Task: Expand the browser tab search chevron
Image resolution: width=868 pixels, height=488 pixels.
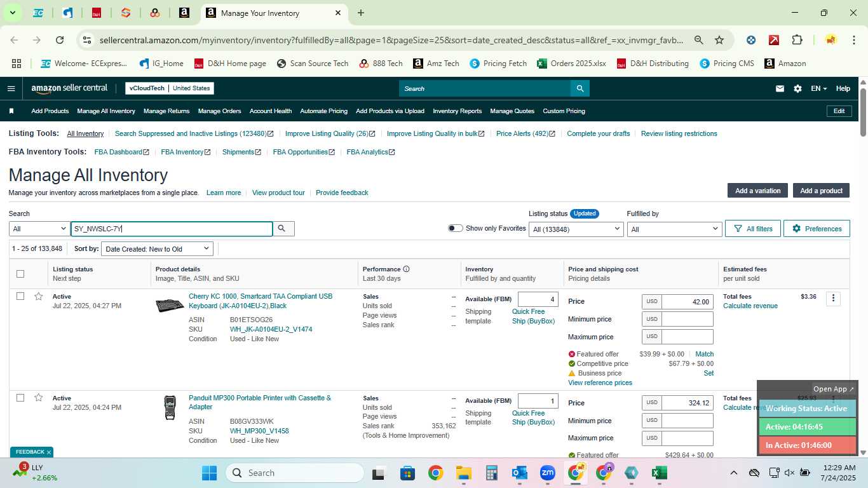Action: pos(12,13)
